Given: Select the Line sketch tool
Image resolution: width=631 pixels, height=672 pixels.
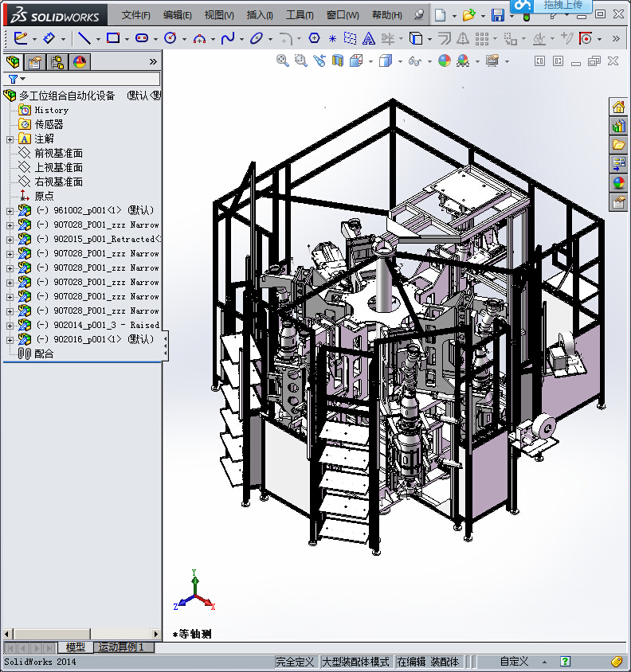Looking at the screenshot, I should 84,38.
